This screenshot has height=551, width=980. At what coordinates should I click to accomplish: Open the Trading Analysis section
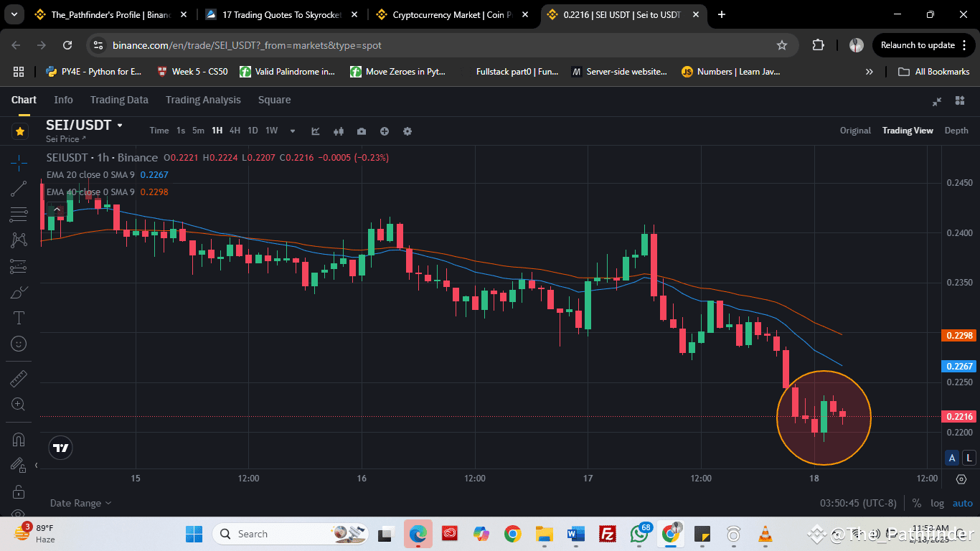click(203, 100)
